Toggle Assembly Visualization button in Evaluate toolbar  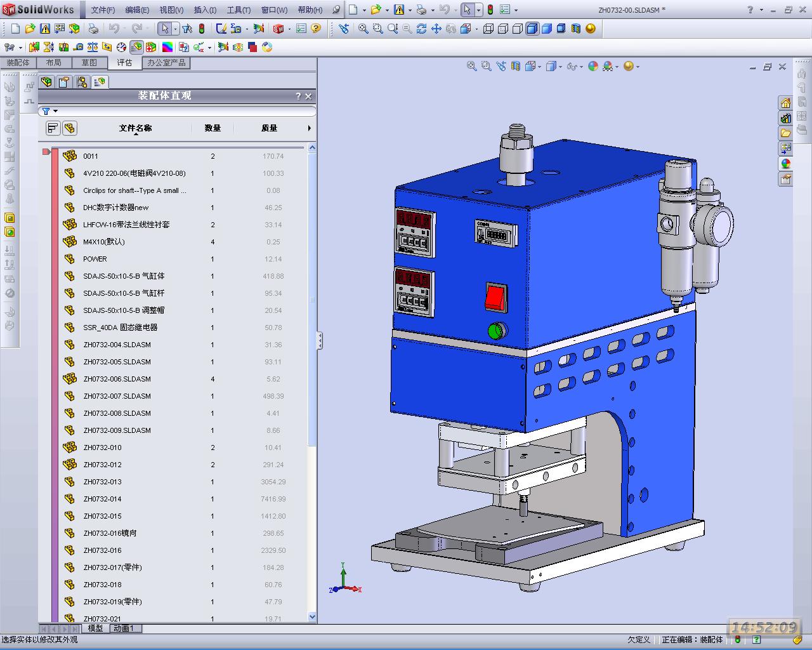(x=136, y=47)
